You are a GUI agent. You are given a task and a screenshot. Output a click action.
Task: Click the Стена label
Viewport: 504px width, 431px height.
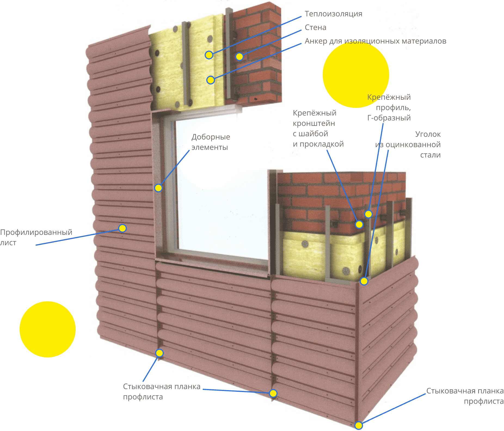click(x=315, y=28)
